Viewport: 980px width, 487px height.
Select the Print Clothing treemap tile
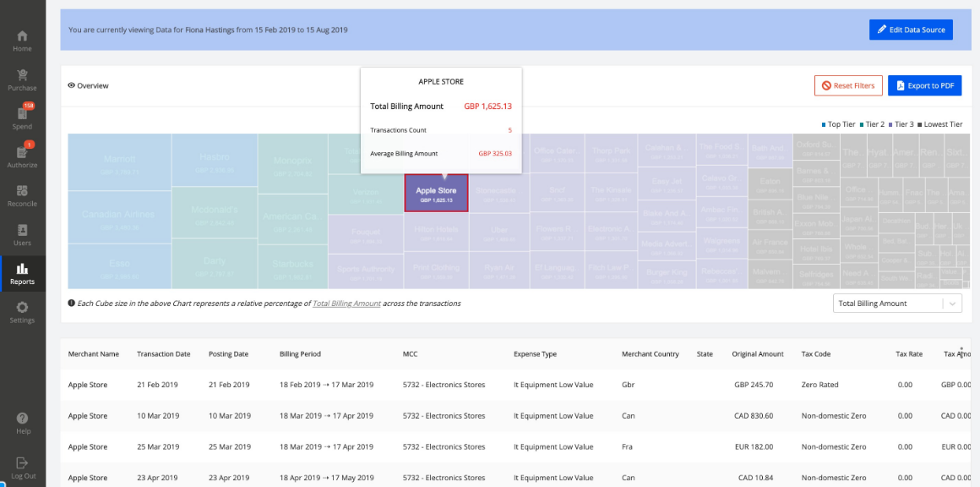click(x=436, y=271)
